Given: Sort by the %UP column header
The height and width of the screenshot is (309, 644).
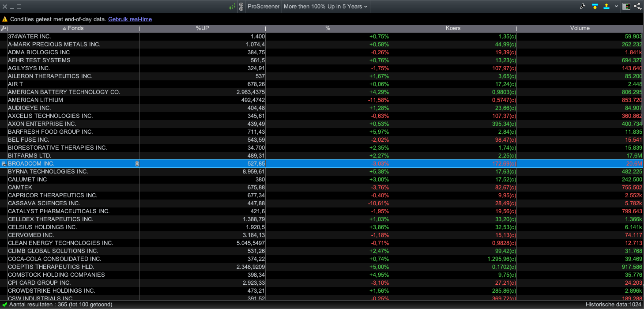Looking at the screenshot, I should pyautogui.click(x=203, y=28).
